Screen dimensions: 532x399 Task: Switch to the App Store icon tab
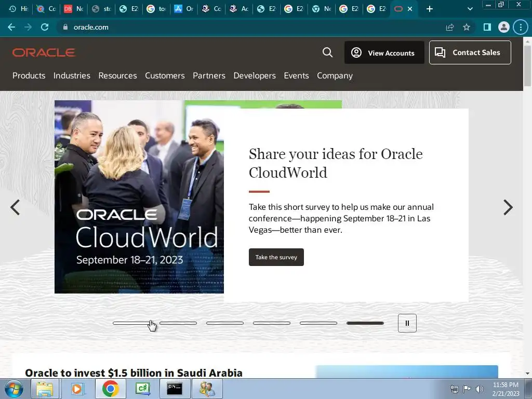point(184,9)
